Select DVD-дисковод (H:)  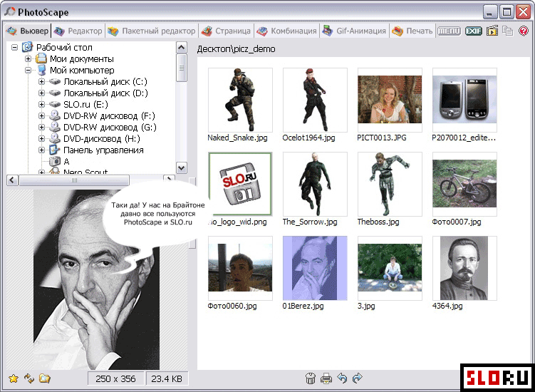pos(102,139)
